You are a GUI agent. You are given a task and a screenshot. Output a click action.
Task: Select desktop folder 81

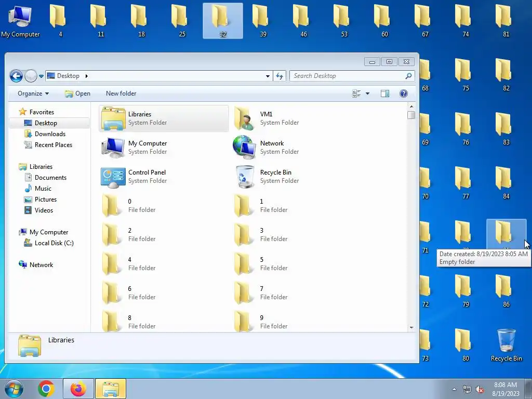tap(506, 21)
